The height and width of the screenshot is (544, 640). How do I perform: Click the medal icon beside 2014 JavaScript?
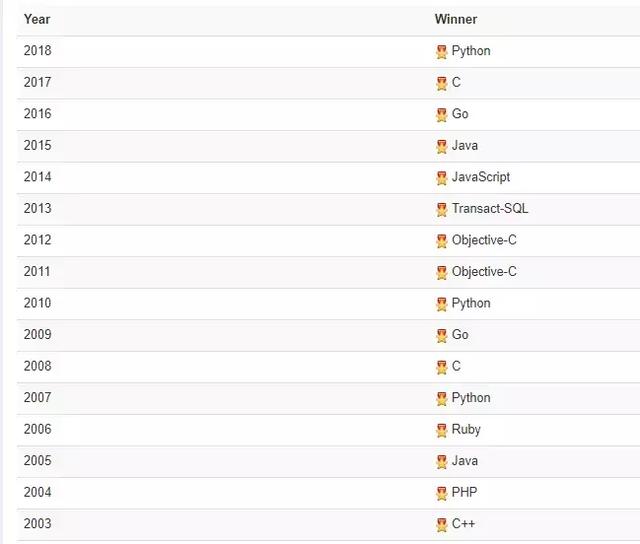pos(442,178)
